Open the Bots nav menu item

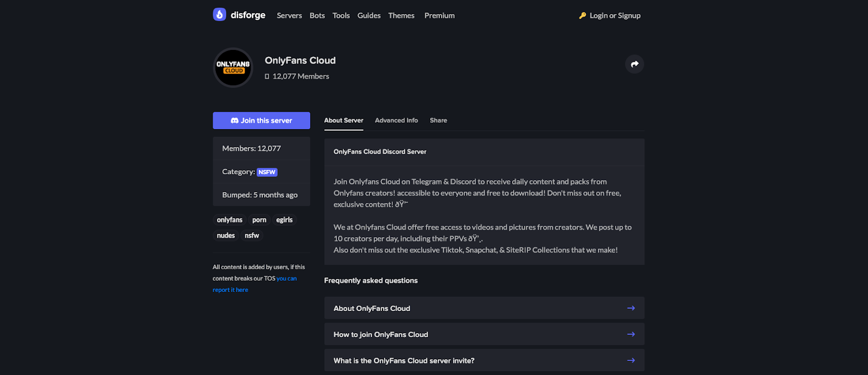(x=317, y=16)
